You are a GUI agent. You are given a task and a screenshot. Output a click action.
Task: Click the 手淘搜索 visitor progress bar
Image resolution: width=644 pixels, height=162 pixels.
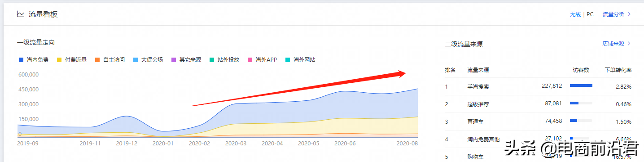[581, 85]
